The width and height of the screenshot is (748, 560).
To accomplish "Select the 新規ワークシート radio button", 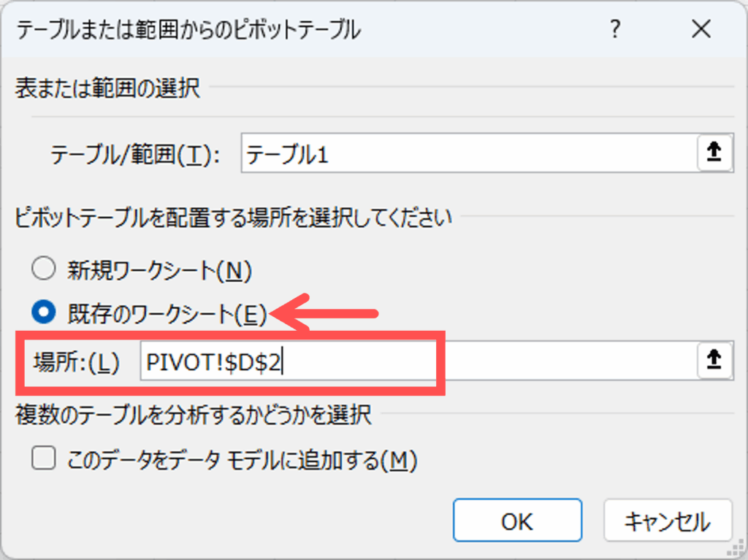I will tap(45, 270).
